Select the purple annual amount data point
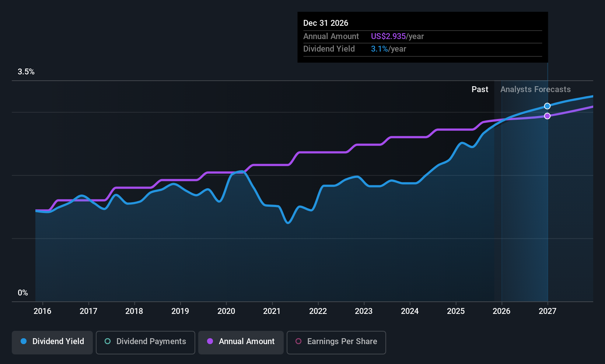This screenshot has height=364, width=605. (548, 116)
